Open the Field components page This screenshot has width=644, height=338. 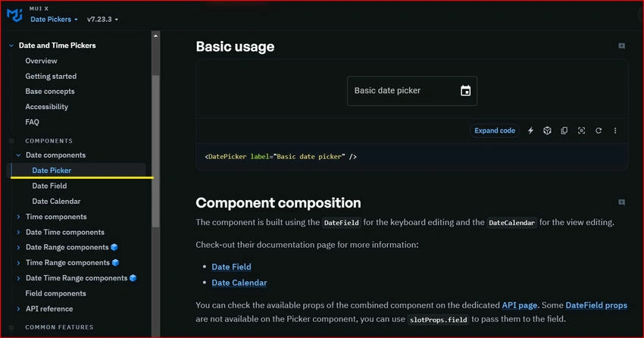(55, 293)
